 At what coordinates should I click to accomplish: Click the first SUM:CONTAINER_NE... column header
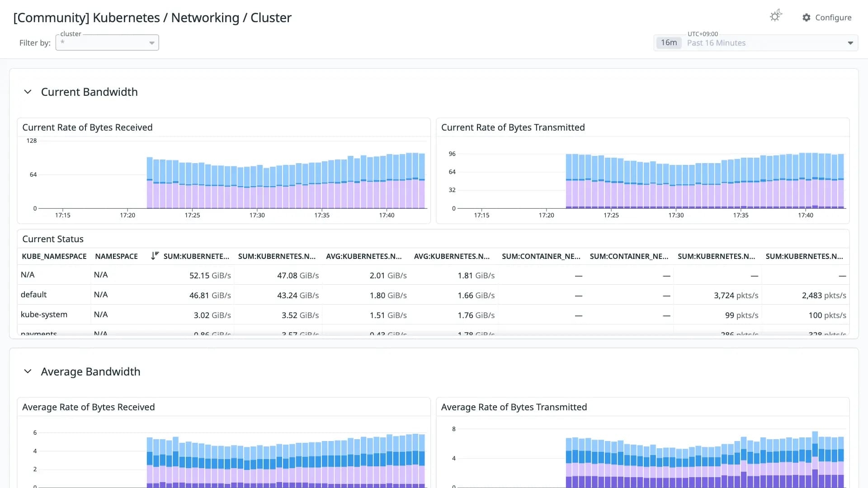coord(541,256)
